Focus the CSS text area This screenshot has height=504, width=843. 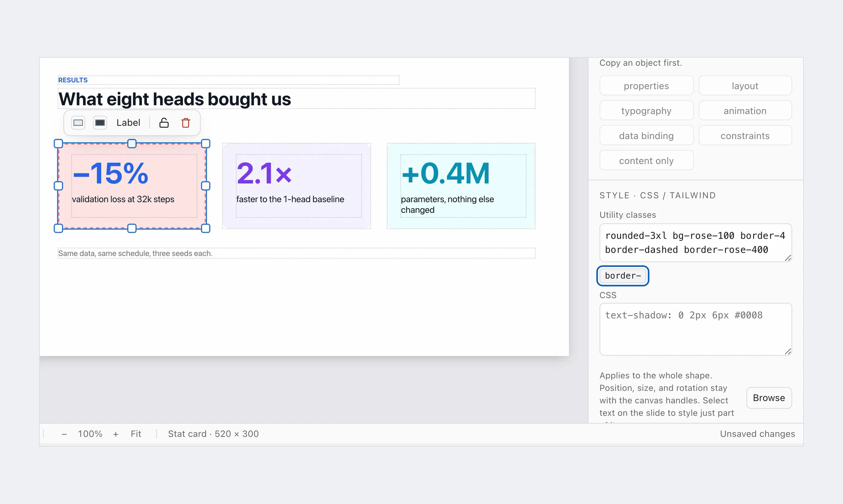696,329
